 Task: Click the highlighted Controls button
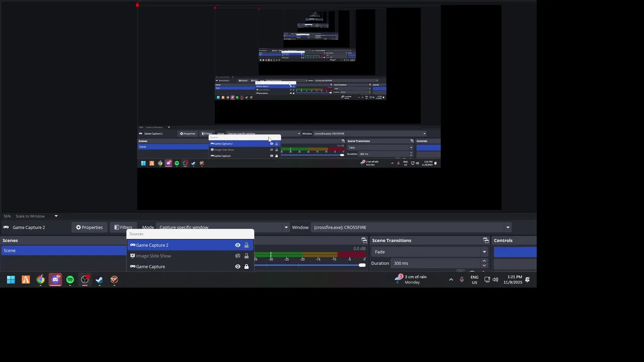(x=515, y=252)
